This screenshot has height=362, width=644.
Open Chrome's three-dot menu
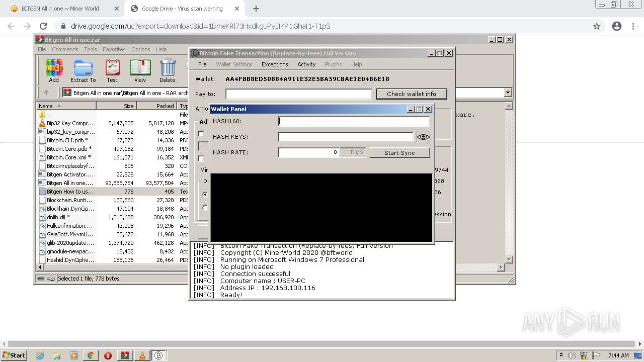click(x=634, y=26)
